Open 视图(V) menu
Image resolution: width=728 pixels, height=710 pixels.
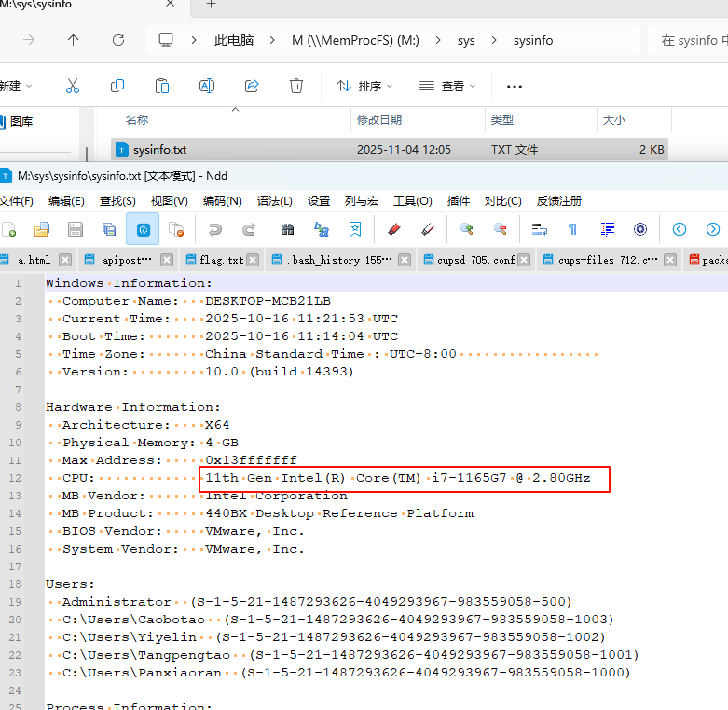tap(169, 201)
